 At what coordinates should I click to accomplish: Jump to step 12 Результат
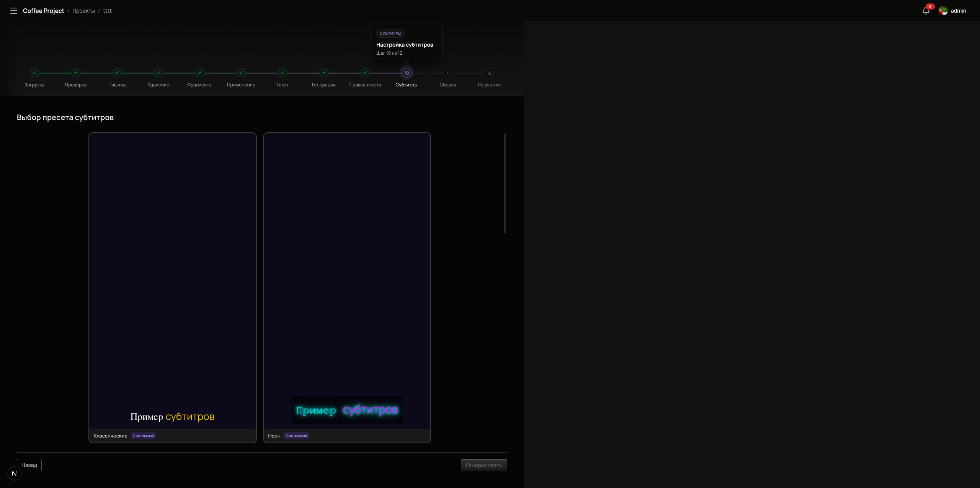(489, 73)
